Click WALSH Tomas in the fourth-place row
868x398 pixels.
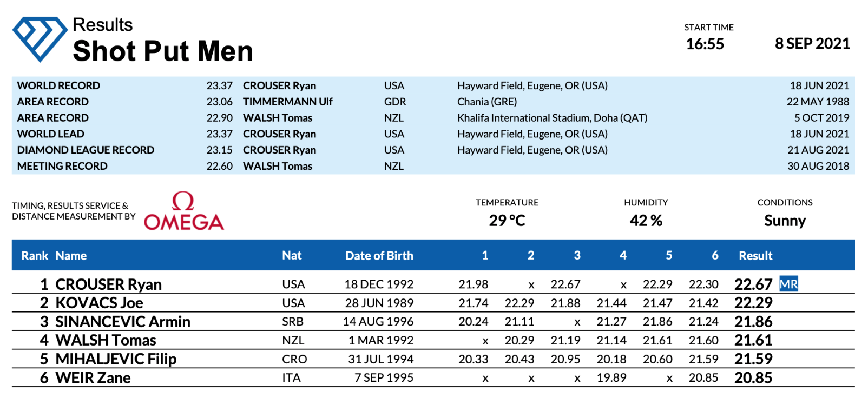click(106, 340)
